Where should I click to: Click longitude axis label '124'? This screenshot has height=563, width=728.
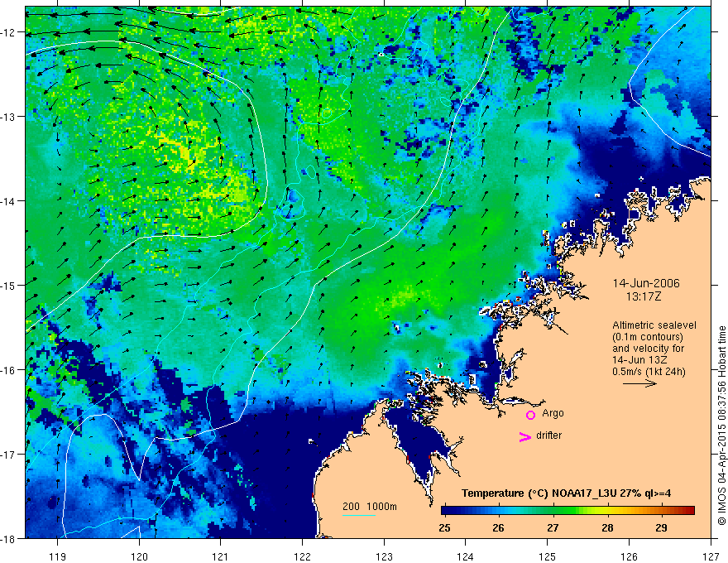[466, 556]
